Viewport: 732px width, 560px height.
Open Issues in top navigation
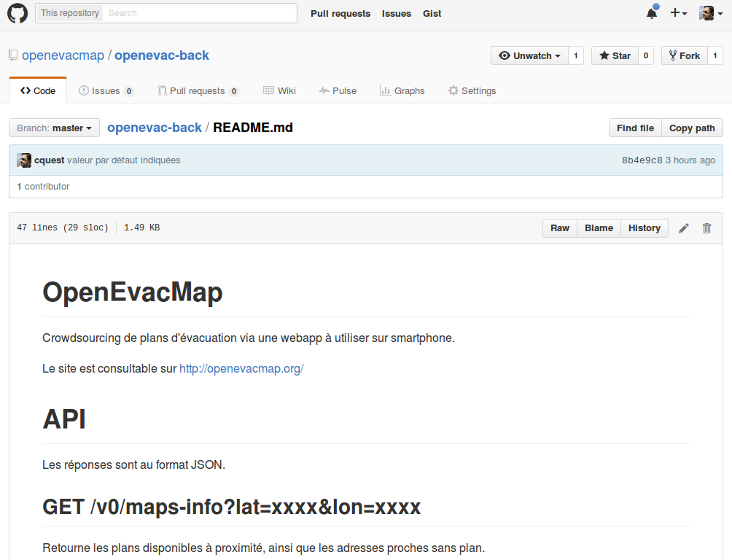click(x=397, y=14)
